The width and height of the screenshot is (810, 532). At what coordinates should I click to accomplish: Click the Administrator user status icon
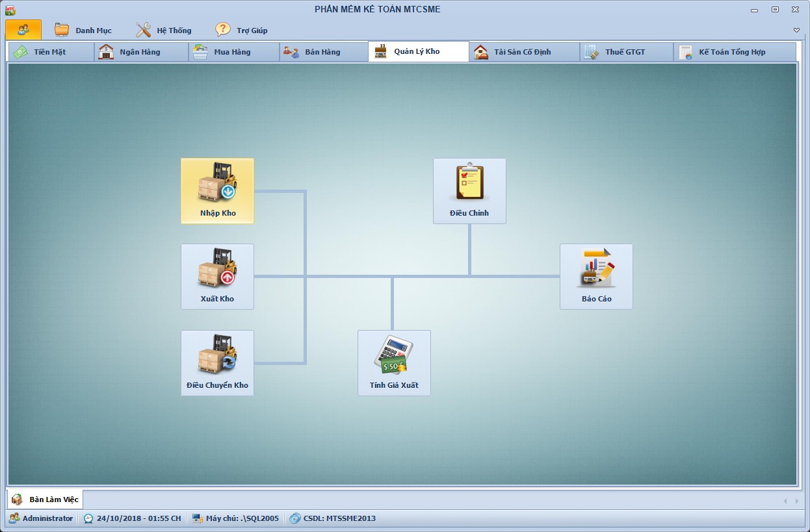[14, 518]
